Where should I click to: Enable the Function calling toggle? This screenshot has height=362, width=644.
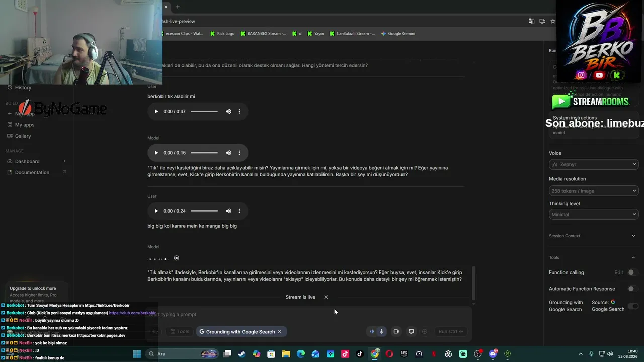633,273
